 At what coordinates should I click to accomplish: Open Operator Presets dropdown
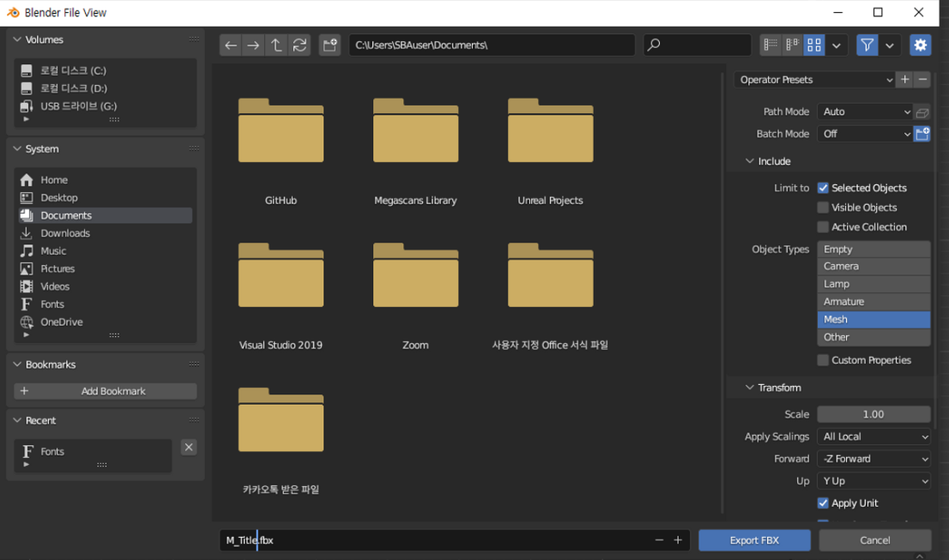[x=814, y=80]
